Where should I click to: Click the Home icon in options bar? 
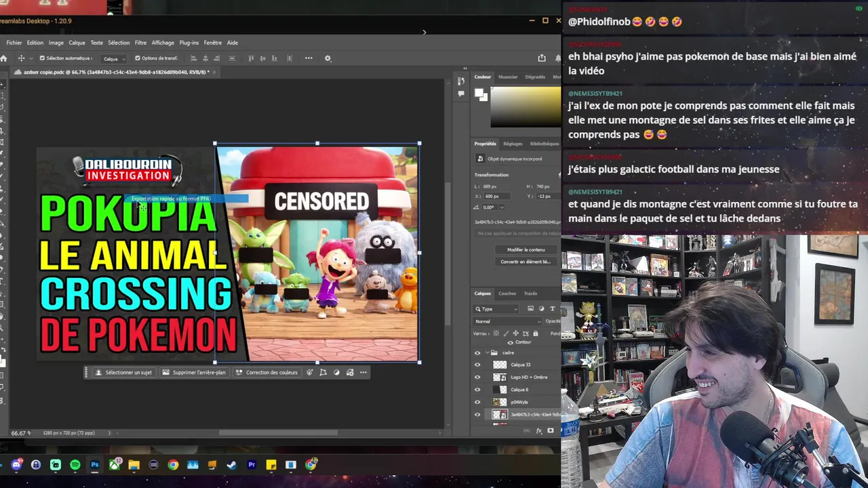pos(3,58)
